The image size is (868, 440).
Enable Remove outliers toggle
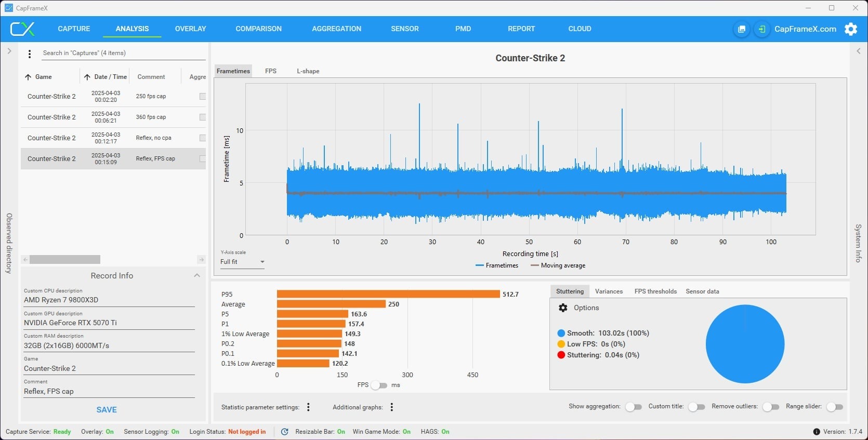[771, 407]
